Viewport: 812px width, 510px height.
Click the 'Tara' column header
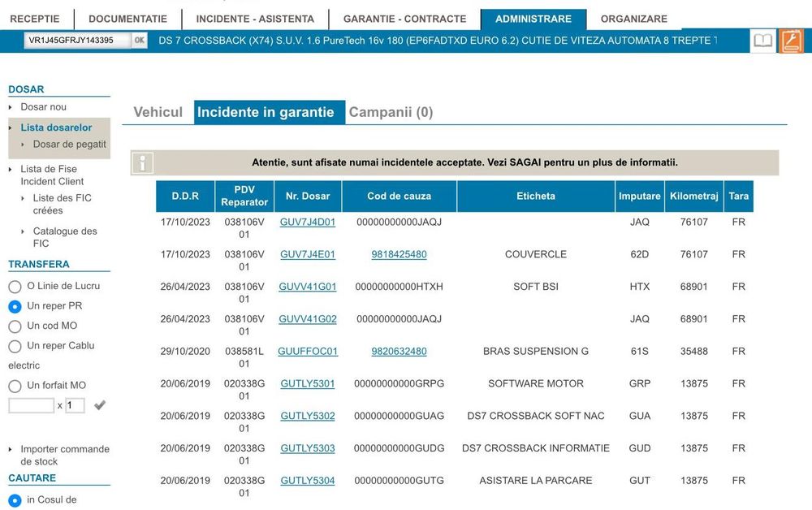pos(738,197)
